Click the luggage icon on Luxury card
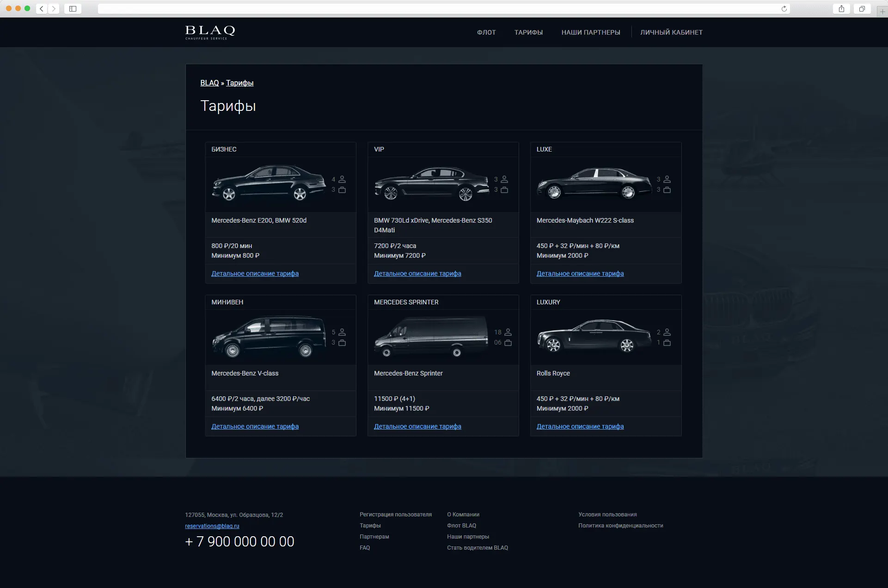 pyautogui.click(x=667, y=343)
